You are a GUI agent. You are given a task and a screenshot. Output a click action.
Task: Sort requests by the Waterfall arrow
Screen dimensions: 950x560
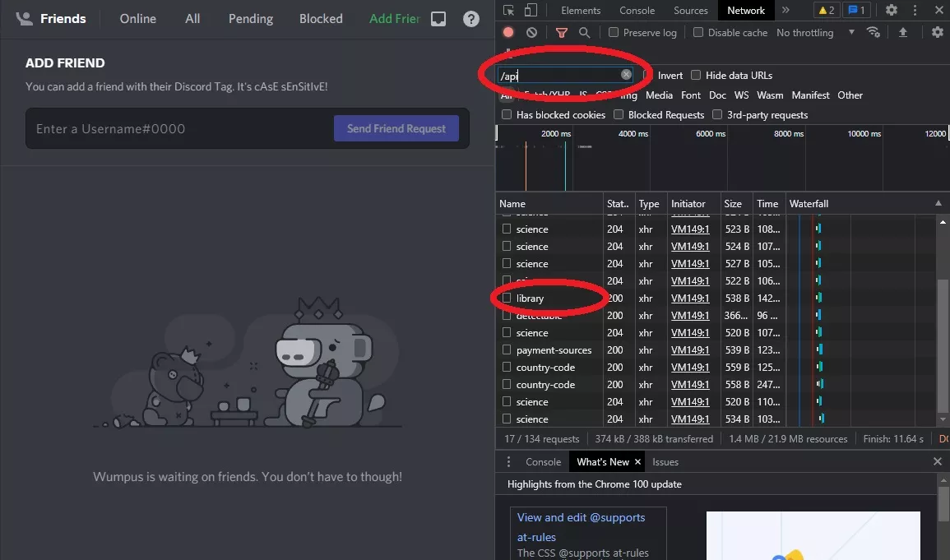click(938, 203)
